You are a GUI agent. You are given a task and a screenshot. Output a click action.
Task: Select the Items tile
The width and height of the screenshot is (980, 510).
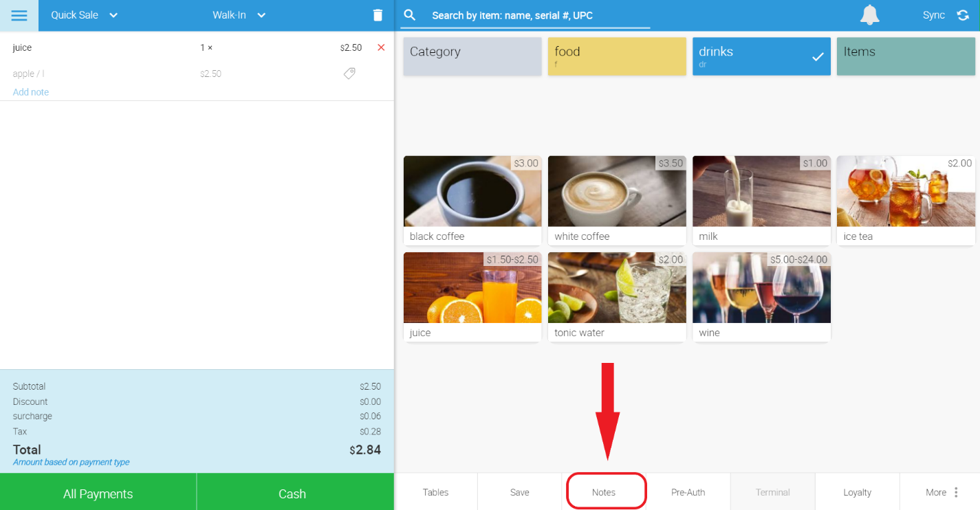point(906,56)
